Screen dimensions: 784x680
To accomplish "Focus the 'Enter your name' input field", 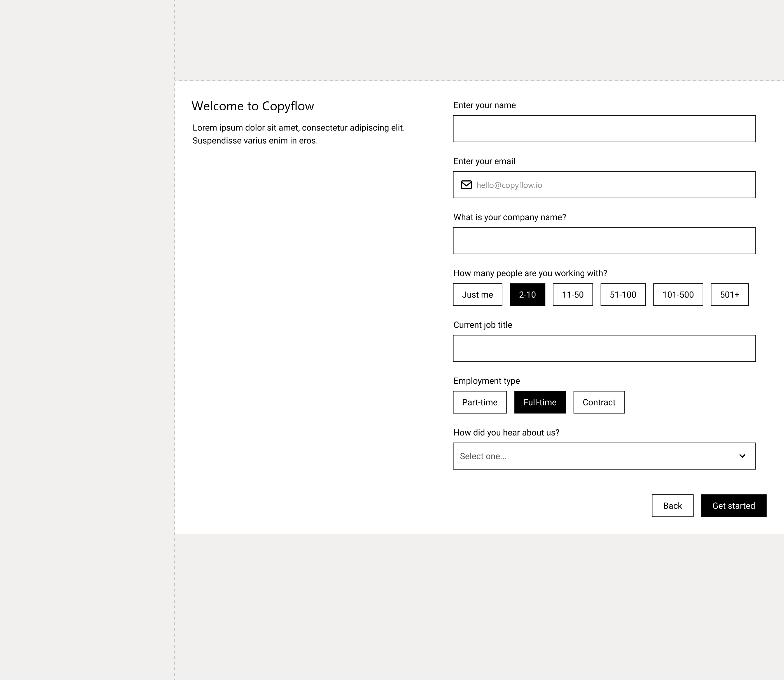I will tap(604, 129).
